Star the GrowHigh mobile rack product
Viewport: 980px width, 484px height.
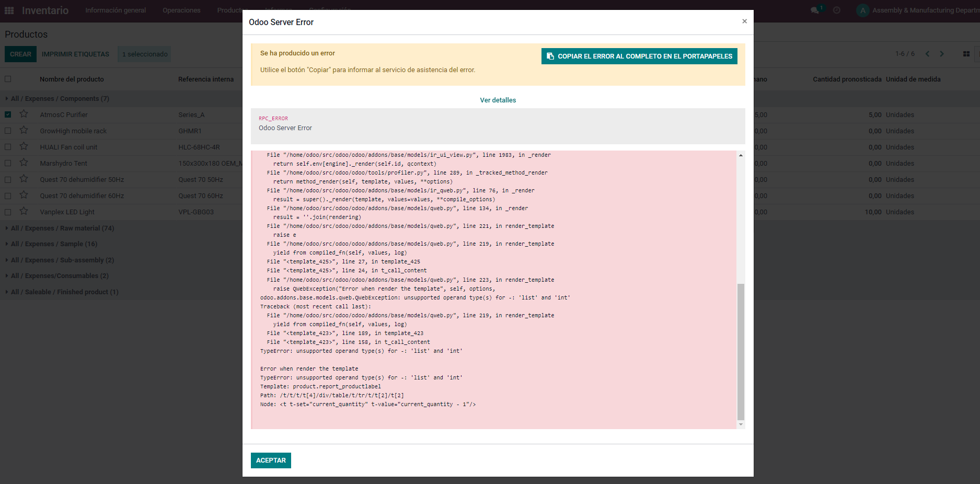24,130
